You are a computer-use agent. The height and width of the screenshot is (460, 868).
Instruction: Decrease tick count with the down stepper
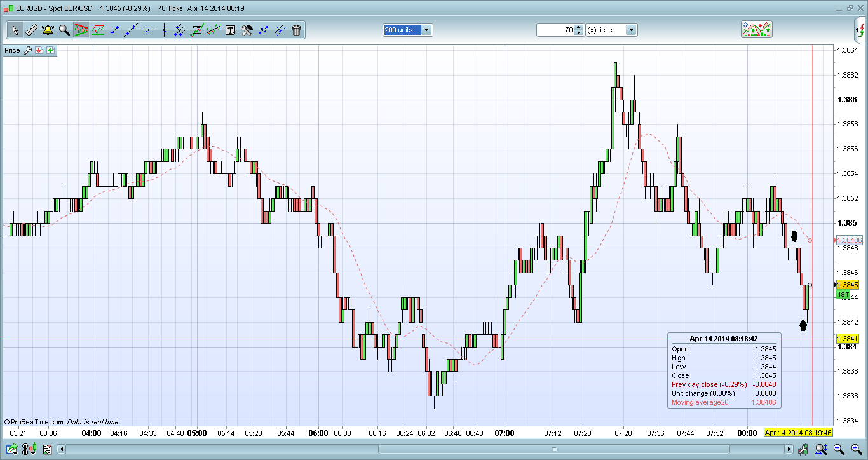[x=578, y=33]
